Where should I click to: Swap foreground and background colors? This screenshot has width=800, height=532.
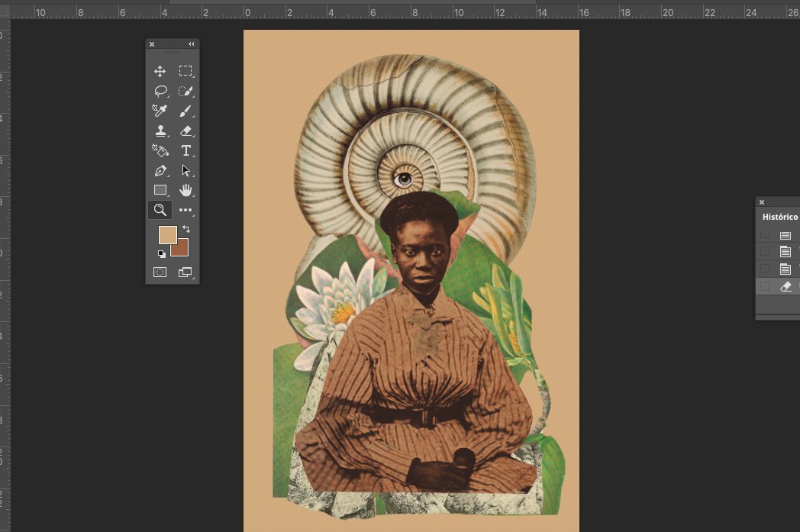click(x=186, y=229)
